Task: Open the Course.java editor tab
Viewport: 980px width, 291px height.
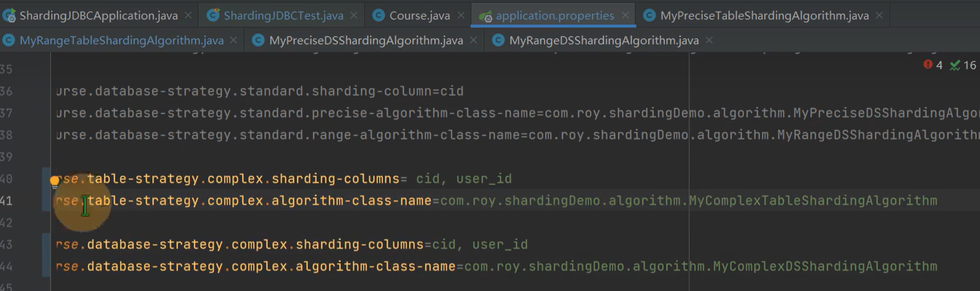Action: pos(419,15)
